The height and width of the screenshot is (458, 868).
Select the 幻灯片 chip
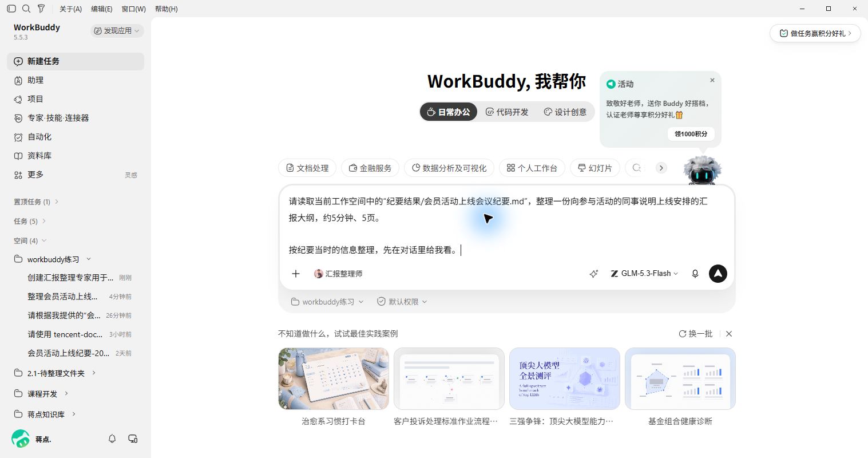595,168
